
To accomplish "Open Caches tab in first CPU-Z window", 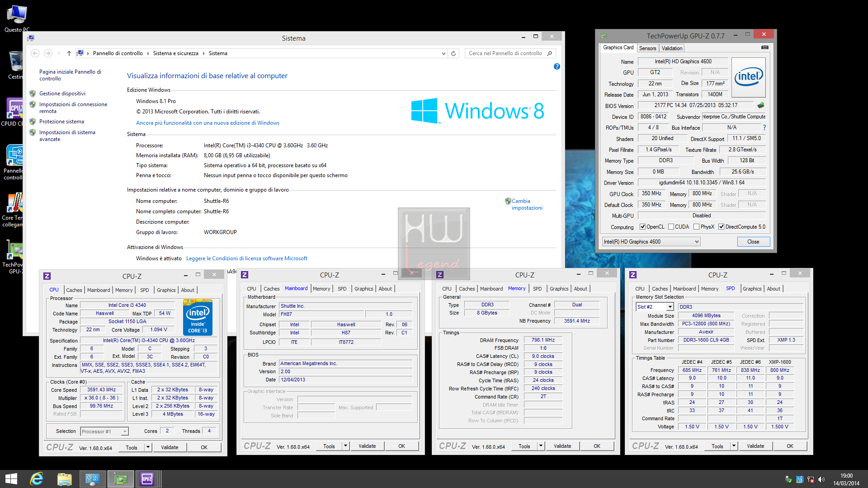I will (74, 290).
